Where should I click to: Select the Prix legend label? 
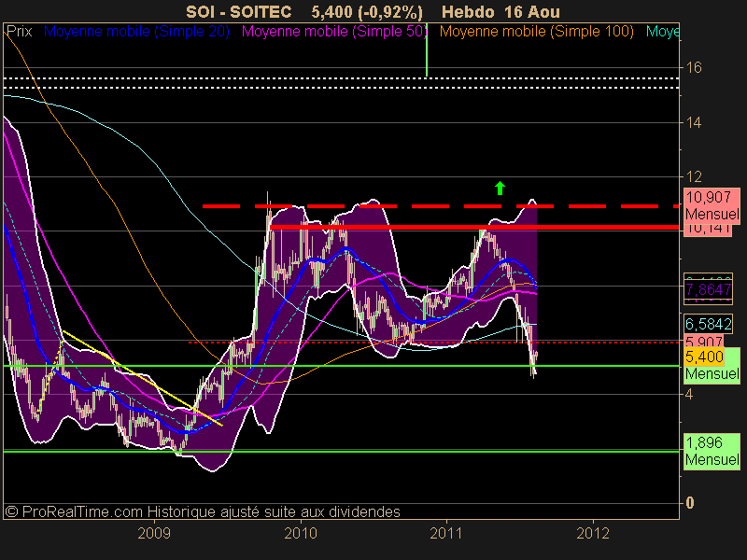point(19,32)
